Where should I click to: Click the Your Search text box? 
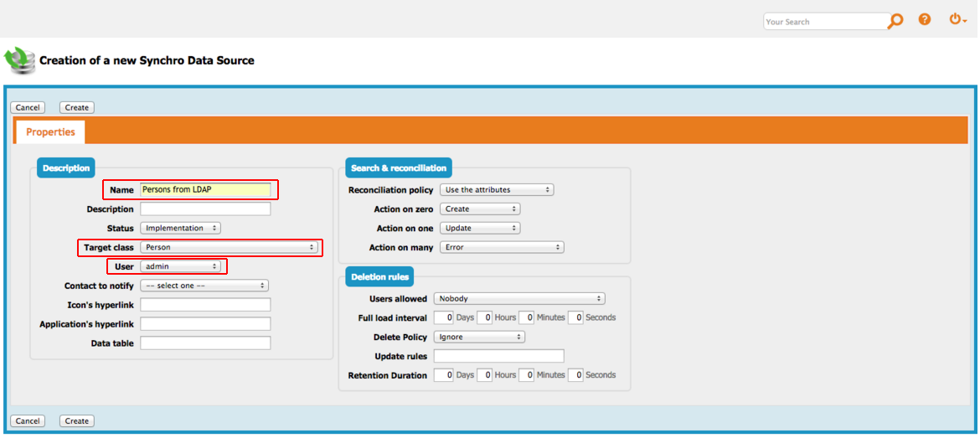pyautogui.click(x=824, y=22)
